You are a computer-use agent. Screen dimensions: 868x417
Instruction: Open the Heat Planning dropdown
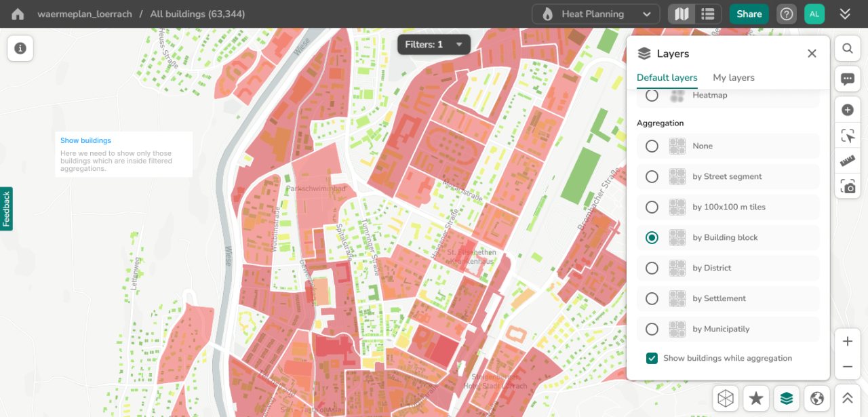(x=595, y=14)
